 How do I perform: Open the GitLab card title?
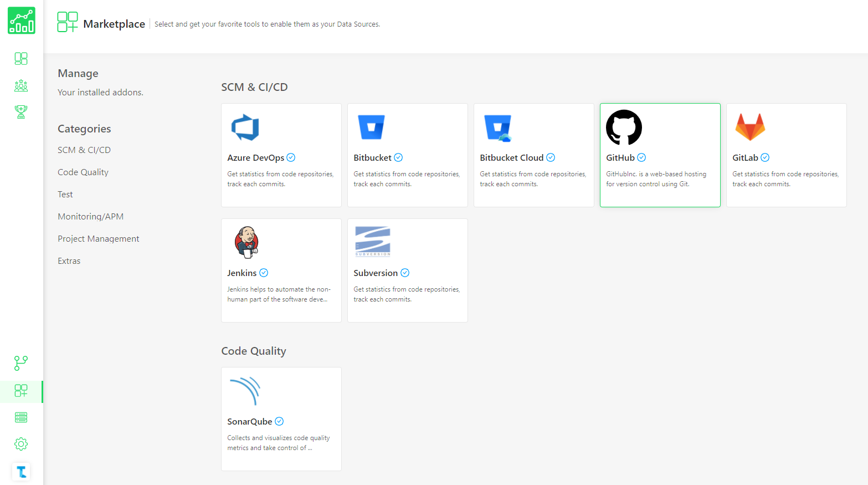click(x=745, y=158)
